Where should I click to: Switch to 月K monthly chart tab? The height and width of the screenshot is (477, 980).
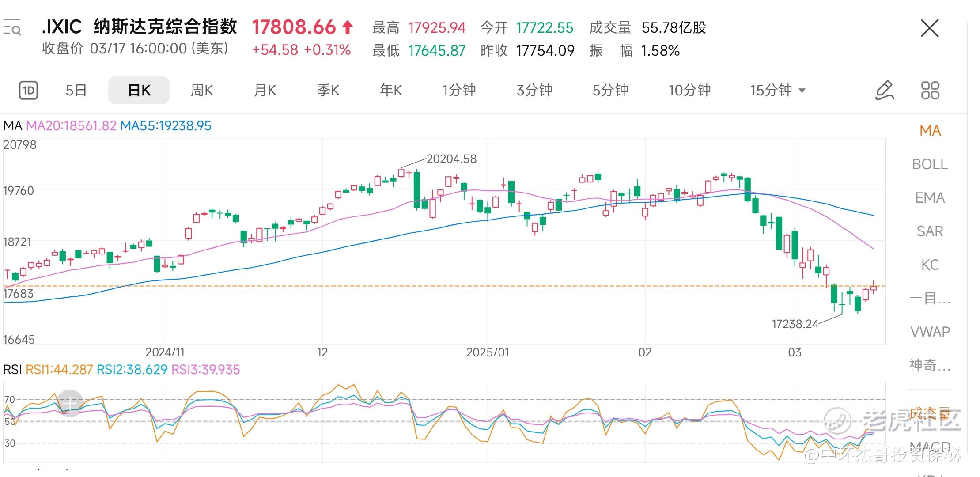coord(265,91)
